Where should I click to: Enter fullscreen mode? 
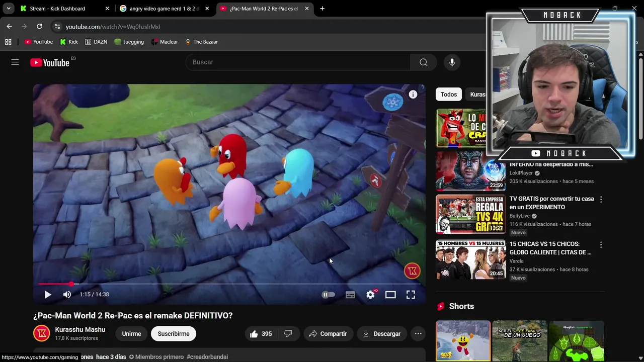coord(411,295)
